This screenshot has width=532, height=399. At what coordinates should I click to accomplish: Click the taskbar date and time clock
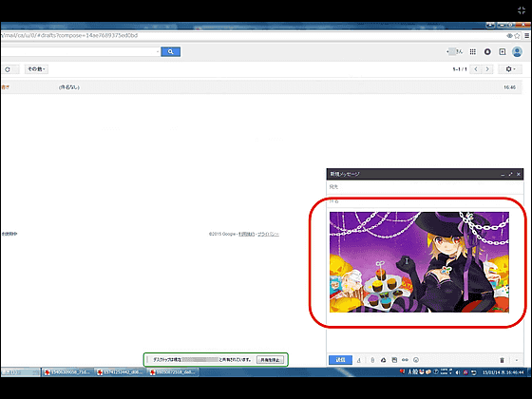point(503,372)
